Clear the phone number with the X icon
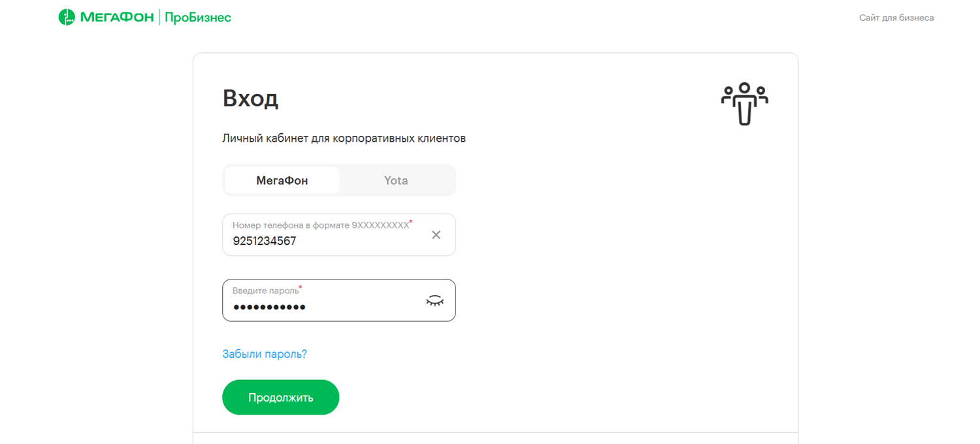The width and height of the screenshot is (980, 444). [x=436, y=235]
